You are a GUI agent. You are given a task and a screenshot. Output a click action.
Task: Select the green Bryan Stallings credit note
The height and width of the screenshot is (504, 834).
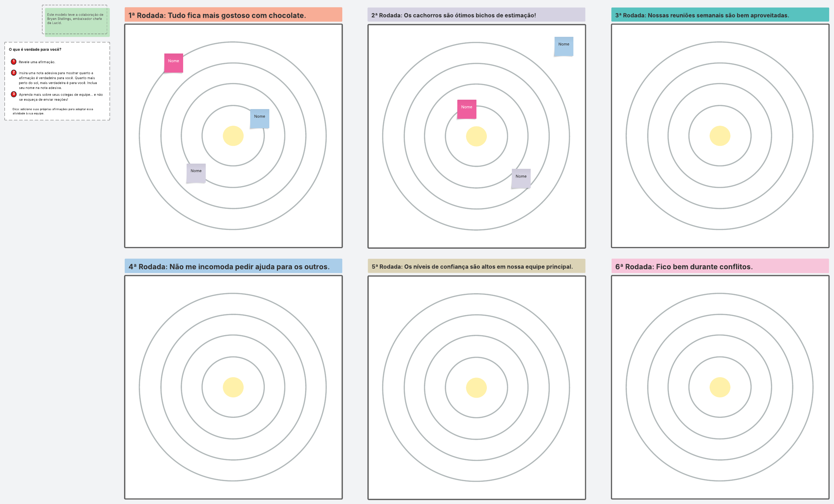tap(77, 22)
